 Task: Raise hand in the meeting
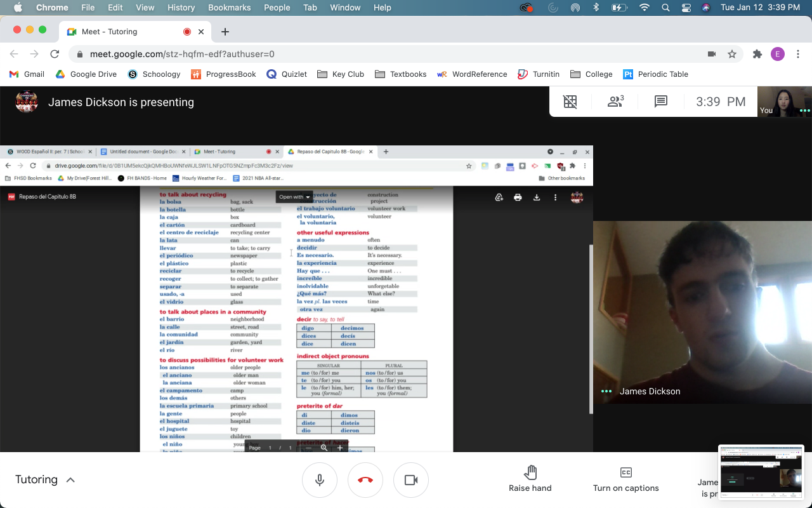click(530, 479)
